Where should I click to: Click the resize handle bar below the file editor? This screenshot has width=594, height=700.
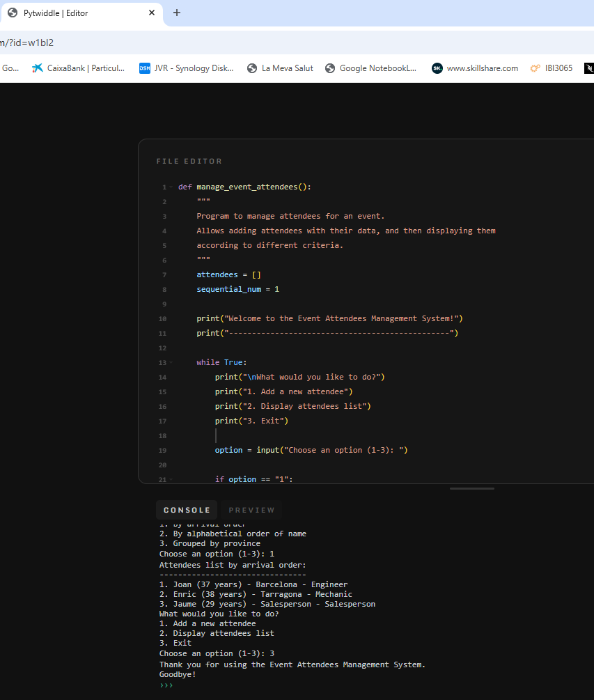pyautogui.click(x=471, y=488)
